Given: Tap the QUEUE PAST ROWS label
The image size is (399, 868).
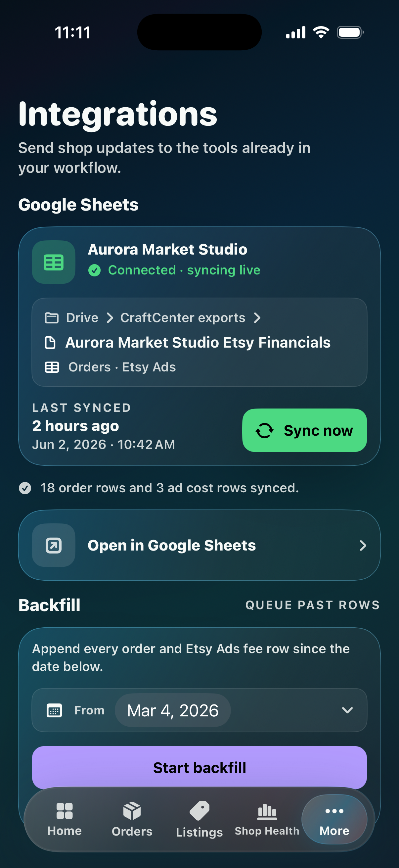Looking at the screenshot, I should (313, 605).
